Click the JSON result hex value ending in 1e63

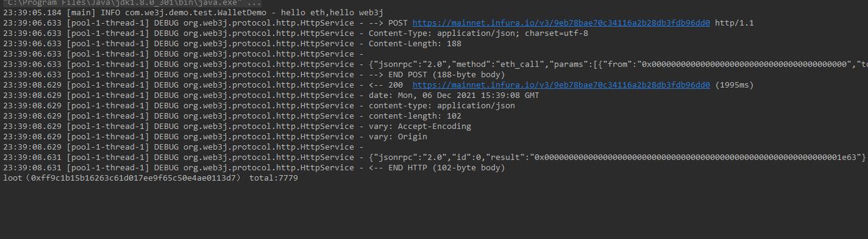click(x=697, y=158)
